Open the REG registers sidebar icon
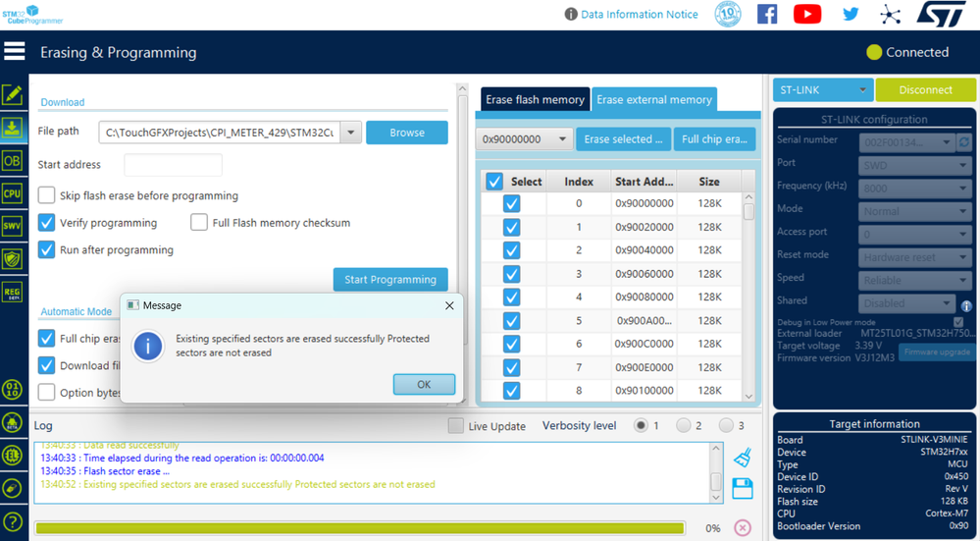This screenshot has width=980, height=541. 13,292
